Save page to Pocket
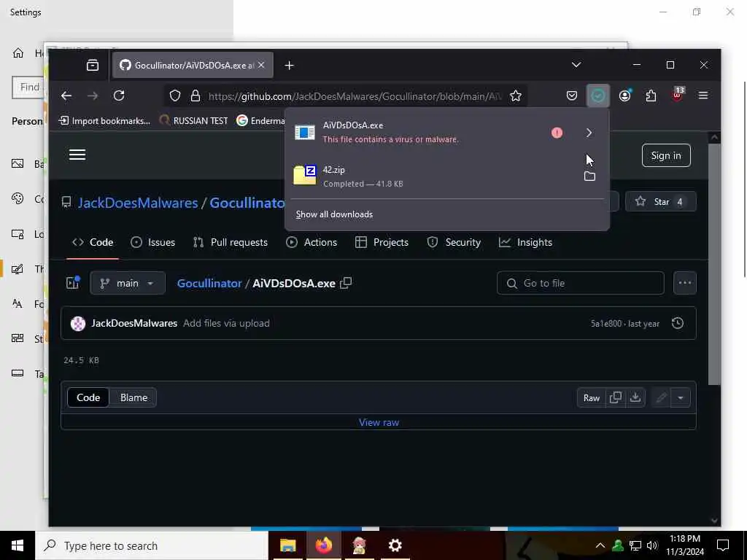Screen dimensions: 747x560 tap(572, 96)
